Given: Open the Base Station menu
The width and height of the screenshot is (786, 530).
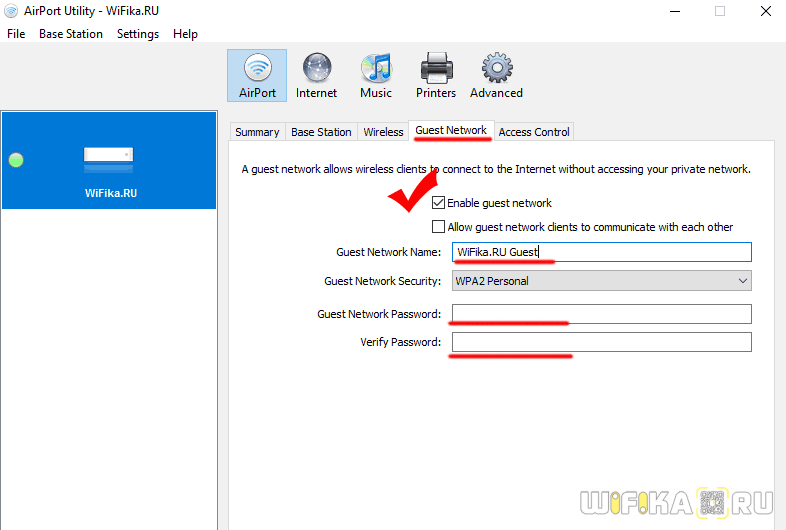Looking at the screenshot, I should 71,34.
